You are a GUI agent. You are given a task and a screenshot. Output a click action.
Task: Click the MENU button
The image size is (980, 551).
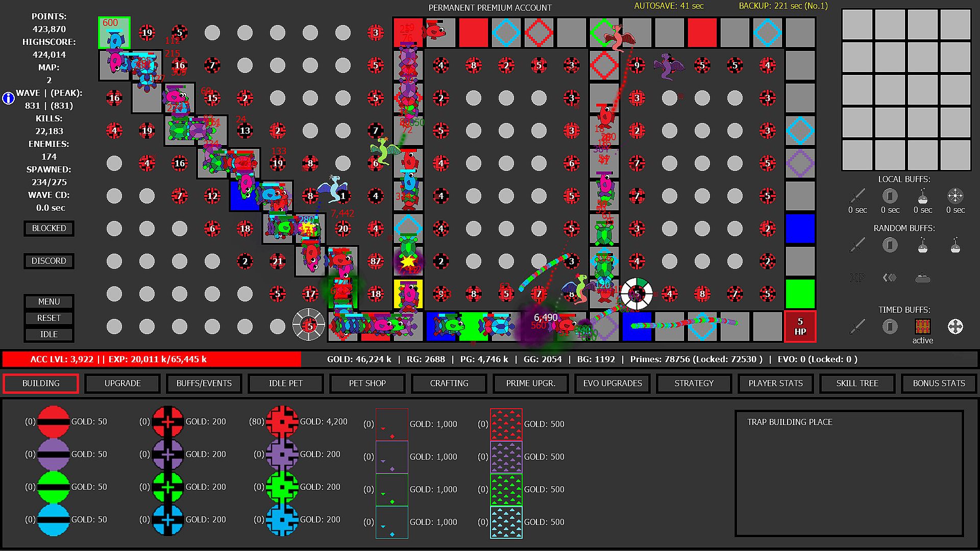[49, 302]
